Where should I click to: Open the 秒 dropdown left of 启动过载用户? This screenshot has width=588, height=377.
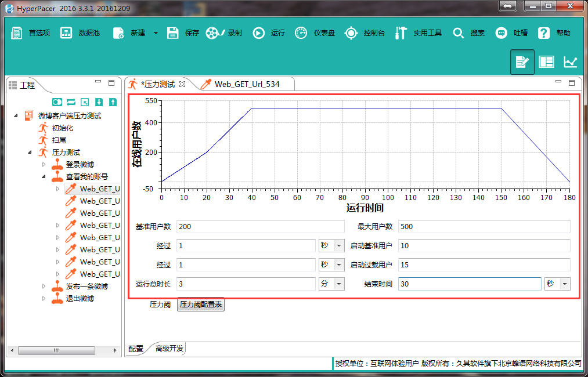click(331, 264)
